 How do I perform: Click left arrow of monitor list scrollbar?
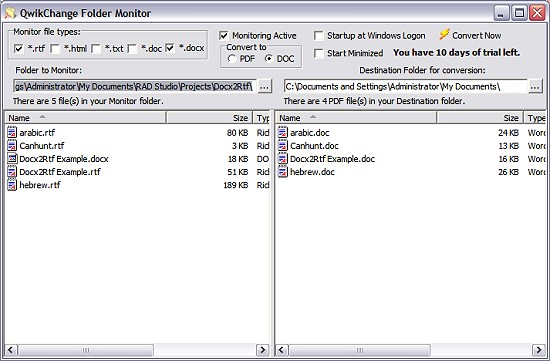11,350
